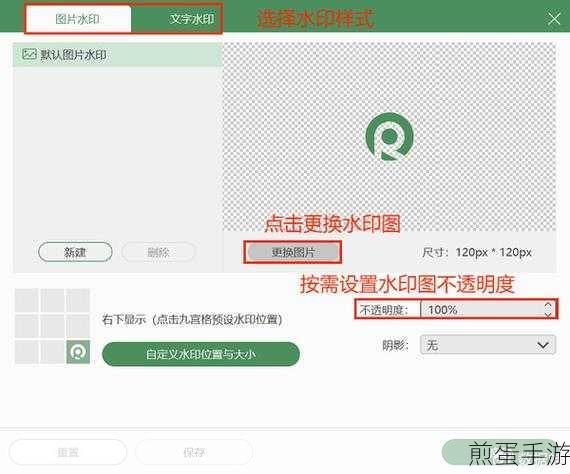Set watermark position to middle-right grid cell

[x=78, y=326]
